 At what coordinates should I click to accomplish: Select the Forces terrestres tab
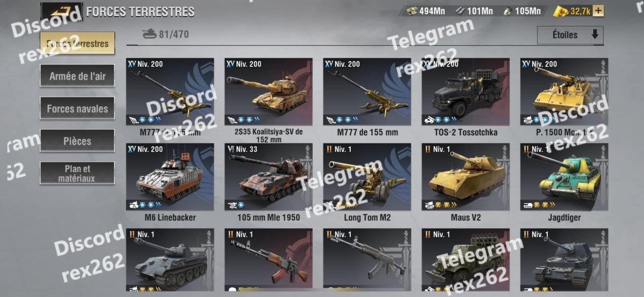click(77, 44)
